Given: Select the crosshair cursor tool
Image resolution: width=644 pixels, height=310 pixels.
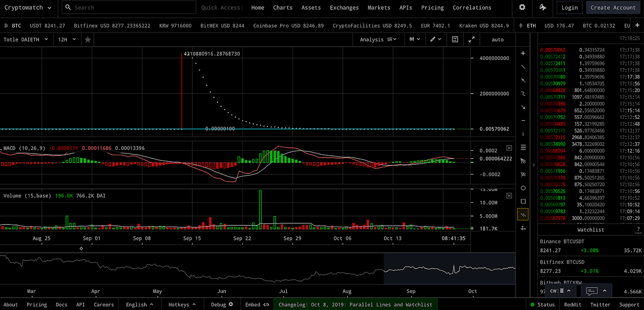Looking at the screenshot, I should pyautogui.click(x=523, y=53).
